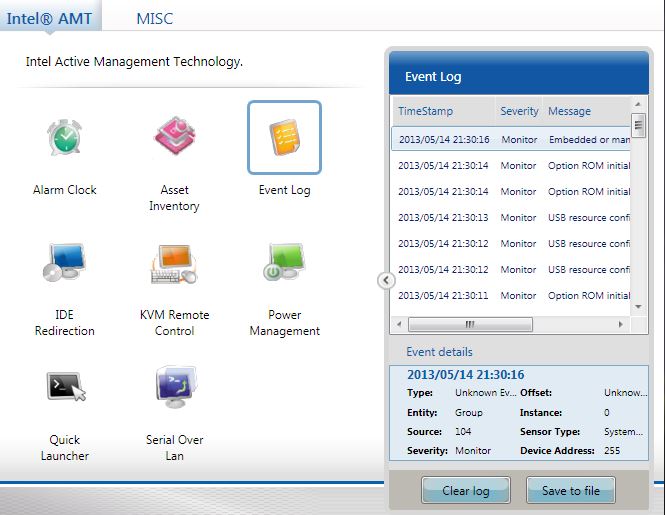This screenshot has width=665, height=515.
Task: Select the Event Log notepad icon
Action: coord(285,137)
